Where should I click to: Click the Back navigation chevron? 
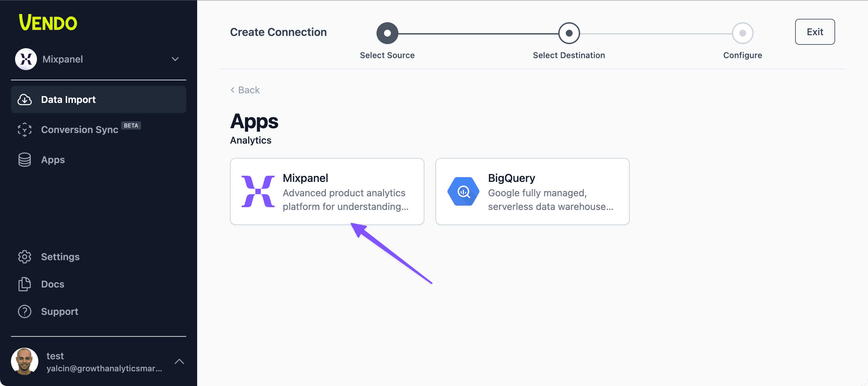[232, 89]
